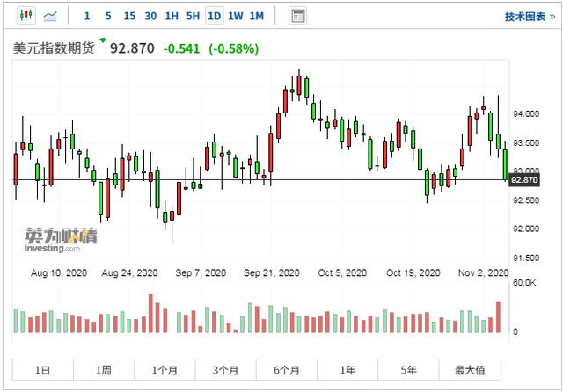Click the 92.000 price axis label
Screen dimensions: 563x392
pyautogui.click(x=526, y=229)
